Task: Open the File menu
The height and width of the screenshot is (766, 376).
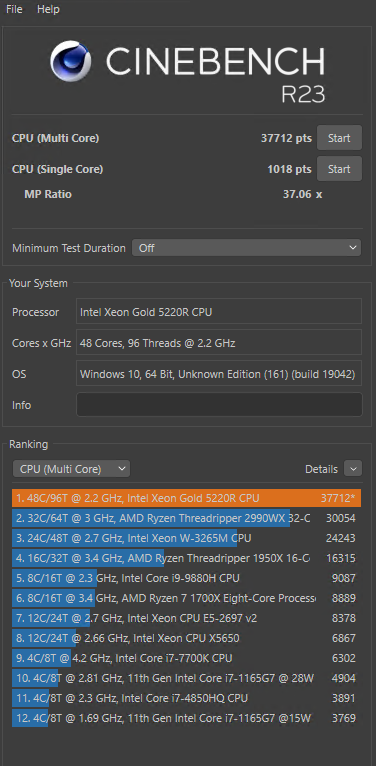Action: coord(14,9)
